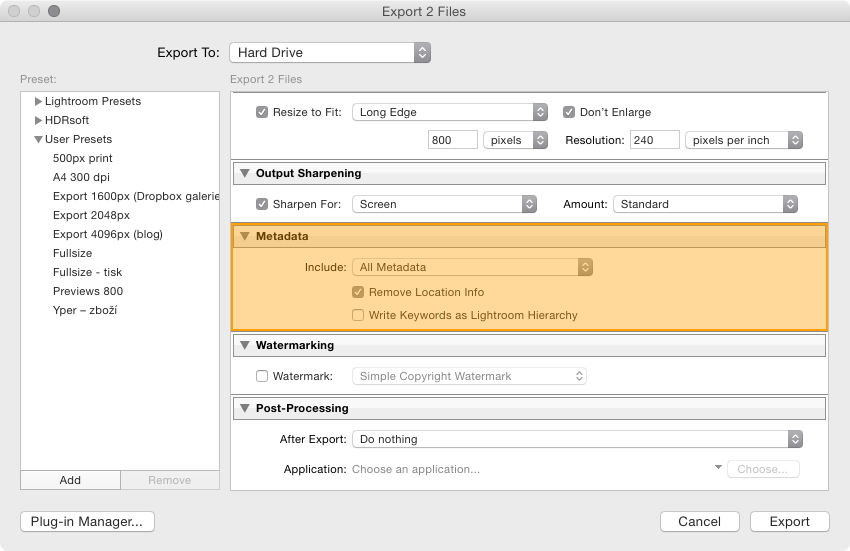This screenshot has height=551, width=850.
Task: Click the Resolution 240 input field
Action: (x=654, y=140)
